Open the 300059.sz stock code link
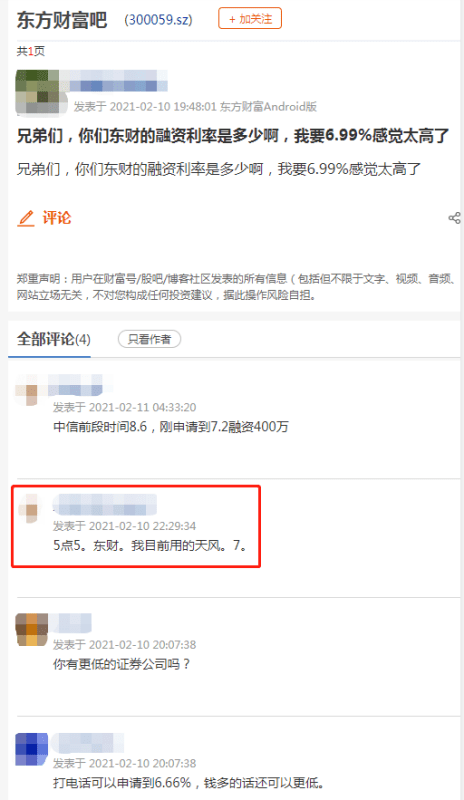 click(158, 20)
